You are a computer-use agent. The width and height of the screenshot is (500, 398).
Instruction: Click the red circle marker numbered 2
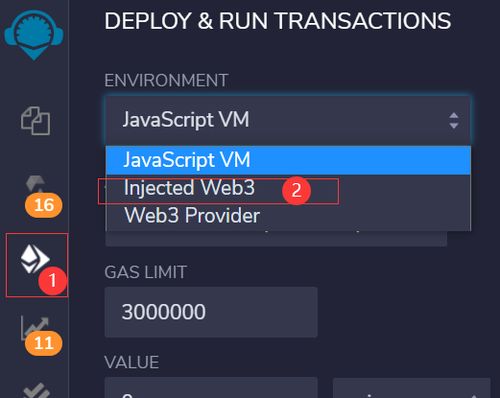296,190
